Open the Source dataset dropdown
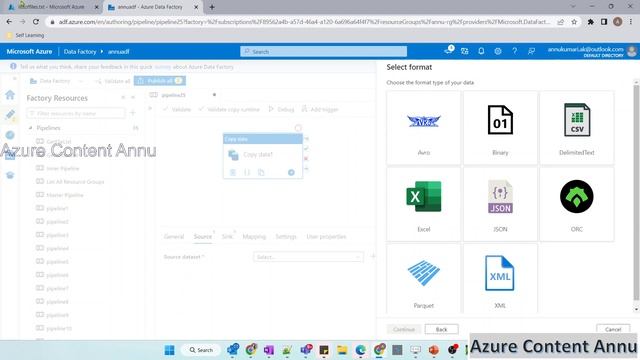This screenshot has width=640, height=360. point(308,257)
